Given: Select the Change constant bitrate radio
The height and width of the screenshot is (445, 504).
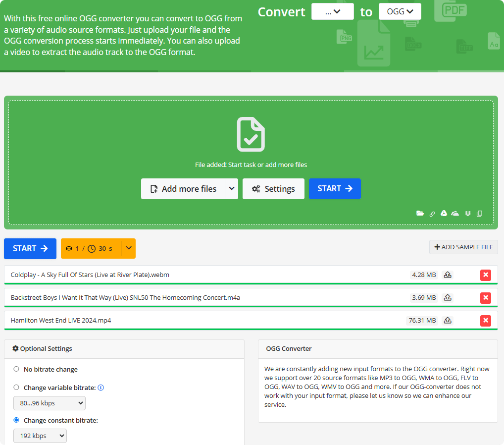Looking at the screenshot, I should coord(16,420).
